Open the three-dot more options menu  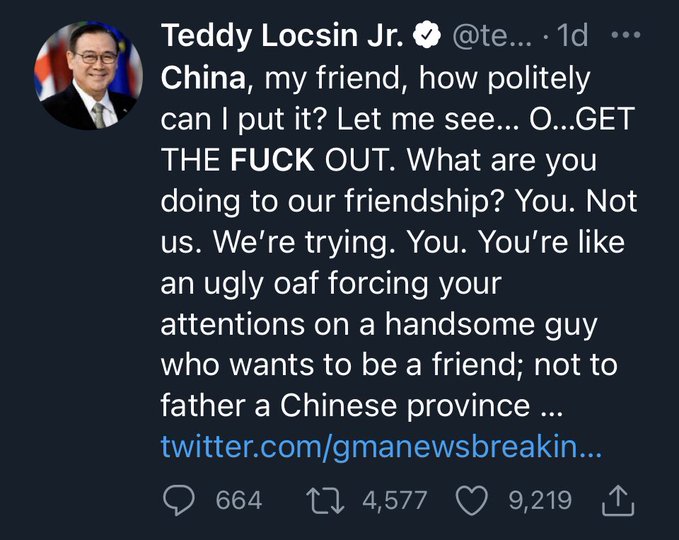626,34
